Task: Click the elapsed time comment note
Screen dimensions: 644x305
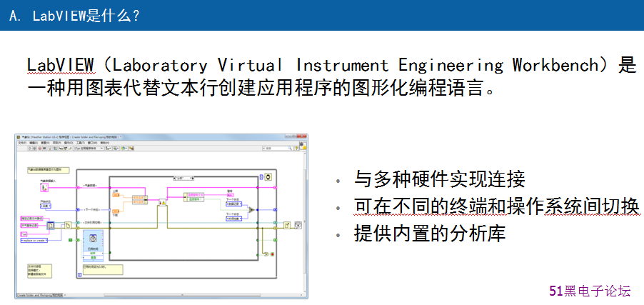Action: (103, 270)
